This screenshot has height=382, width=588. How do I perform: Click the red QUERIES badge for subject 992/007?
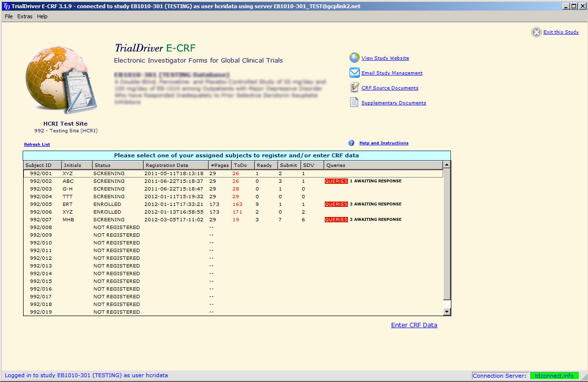[336, 220]
